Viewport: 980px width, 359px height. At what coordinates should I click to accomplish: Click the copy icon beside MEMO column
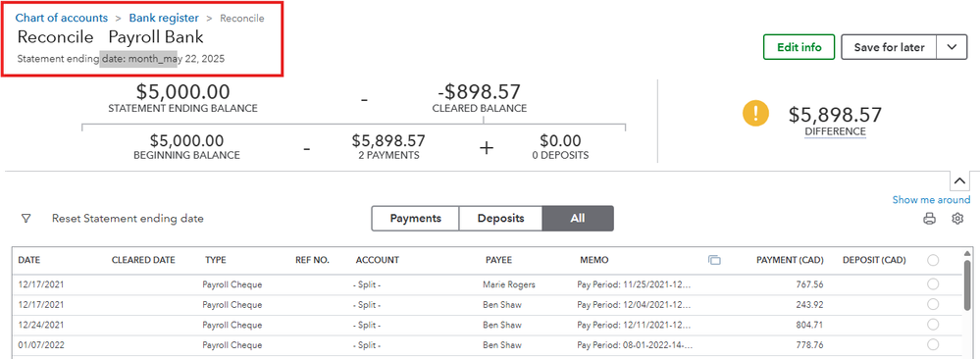(714, 260)
